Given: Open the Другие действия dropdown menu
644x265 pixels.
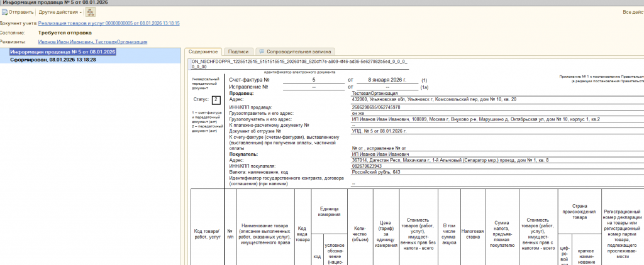Looking at the screenshot, I should [60, 12].
